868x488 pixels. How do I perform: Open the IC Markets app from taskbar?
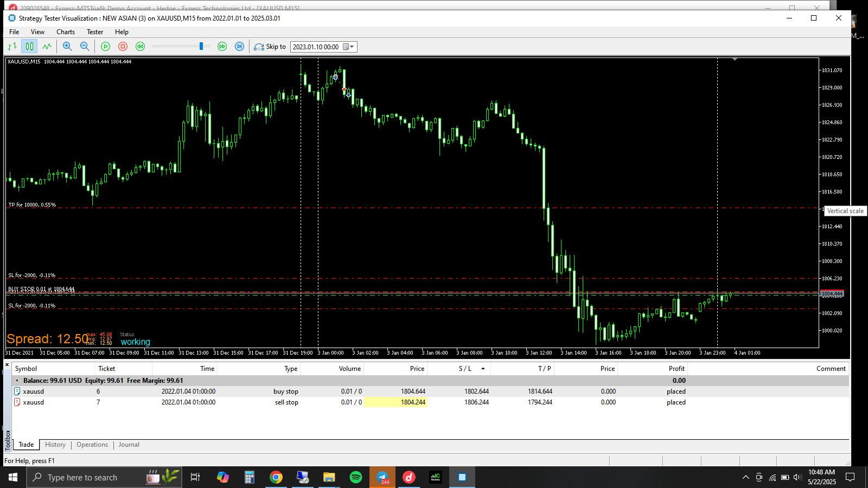coord(436,477)
